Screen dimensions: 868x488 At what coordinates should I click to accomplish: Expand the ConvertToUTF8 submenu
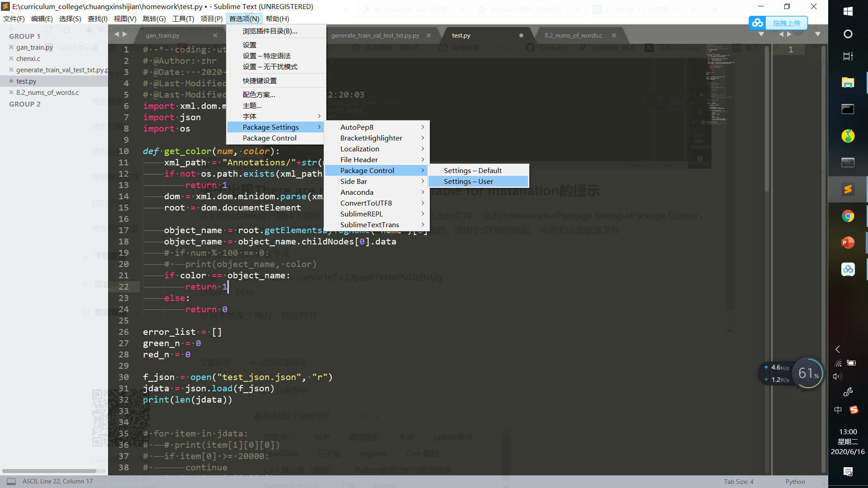click(377, 203)
